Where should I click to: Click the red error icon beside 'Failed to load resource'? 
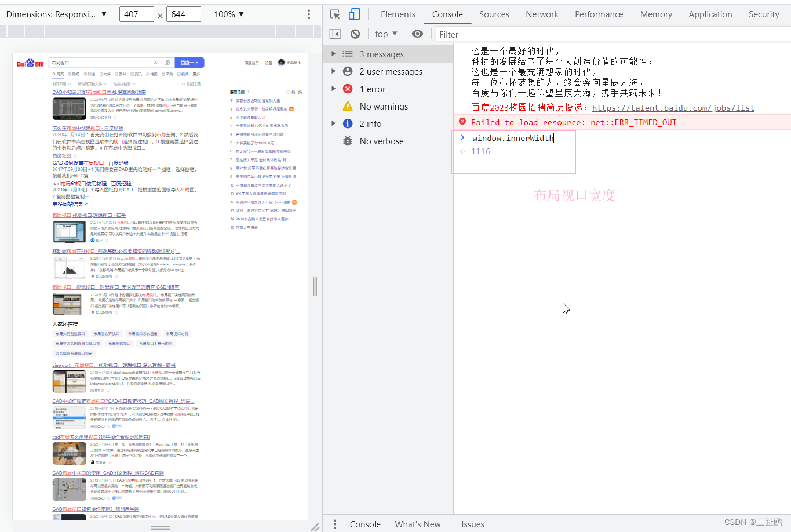tap(462, 122)
